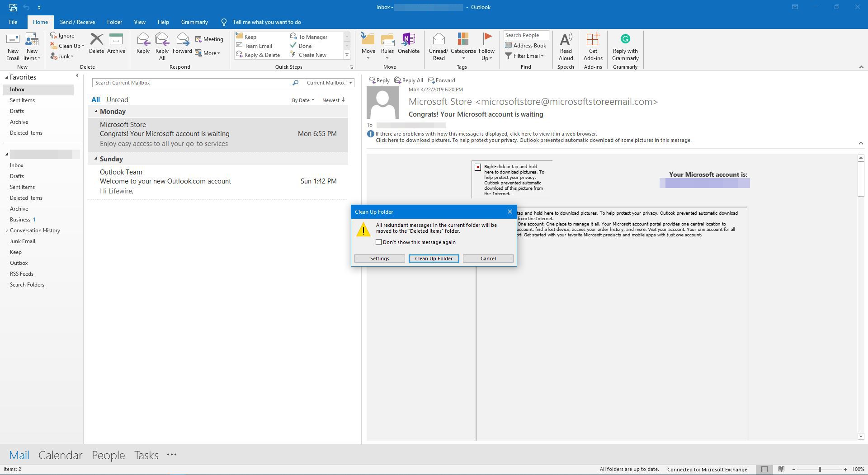The image size is (868, 475).
Task: Click the Read Aloud icon
Action: click(566, 39)
